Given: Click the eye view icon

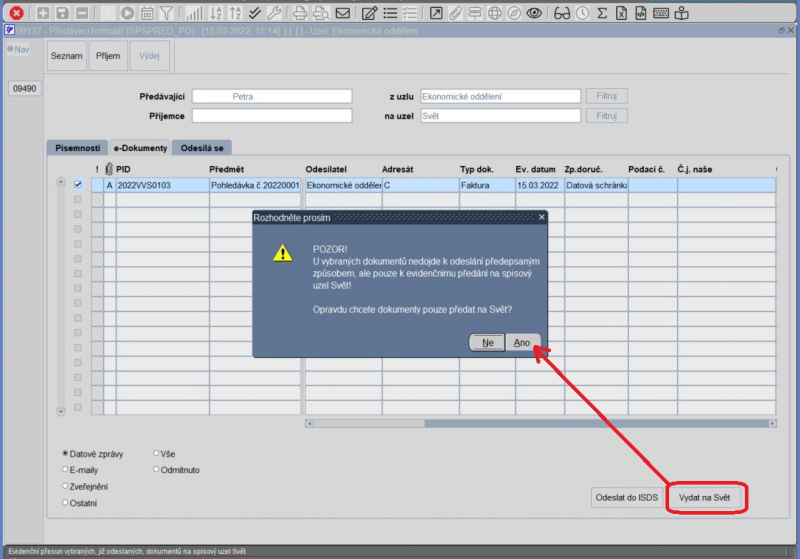Looking at the screenshot, I should tap(534, 13).
